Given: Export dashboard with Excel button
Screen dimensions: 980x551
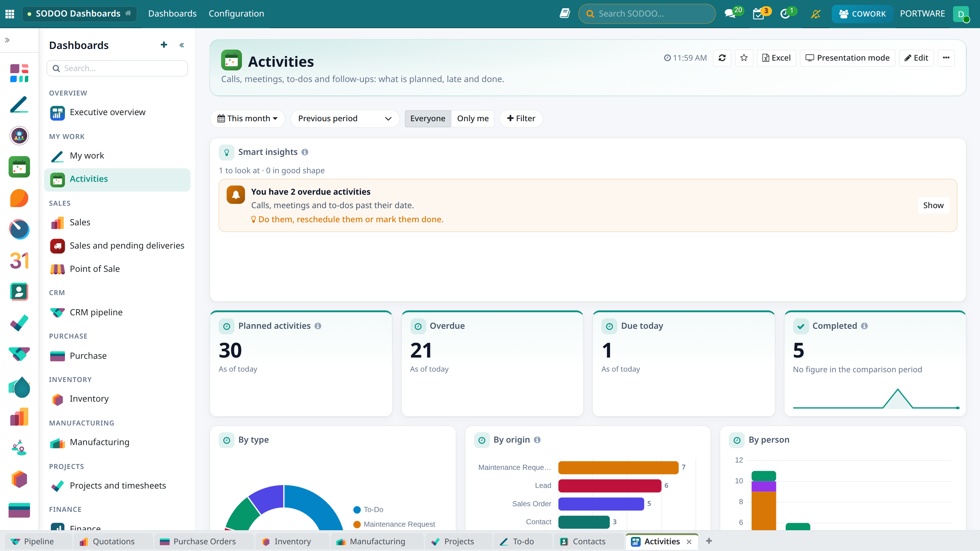Looking at the screenshot, I should pos(776,58).
